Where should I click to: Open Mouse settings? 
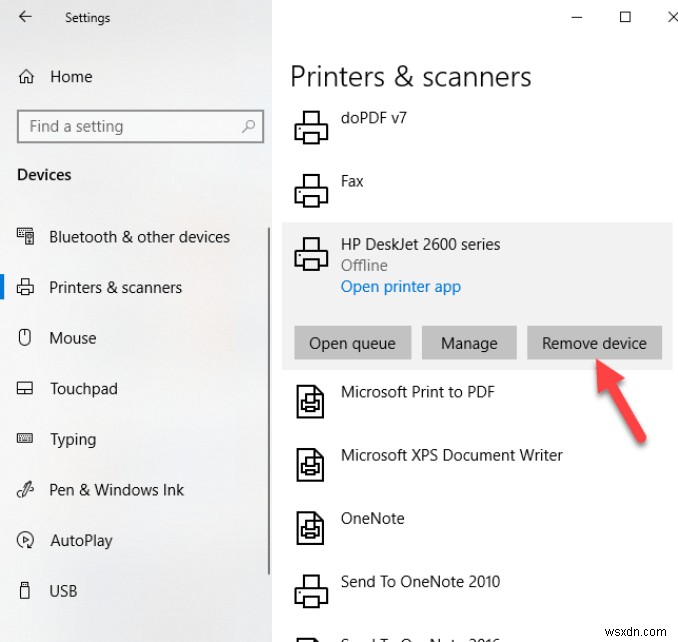point(73,338)
